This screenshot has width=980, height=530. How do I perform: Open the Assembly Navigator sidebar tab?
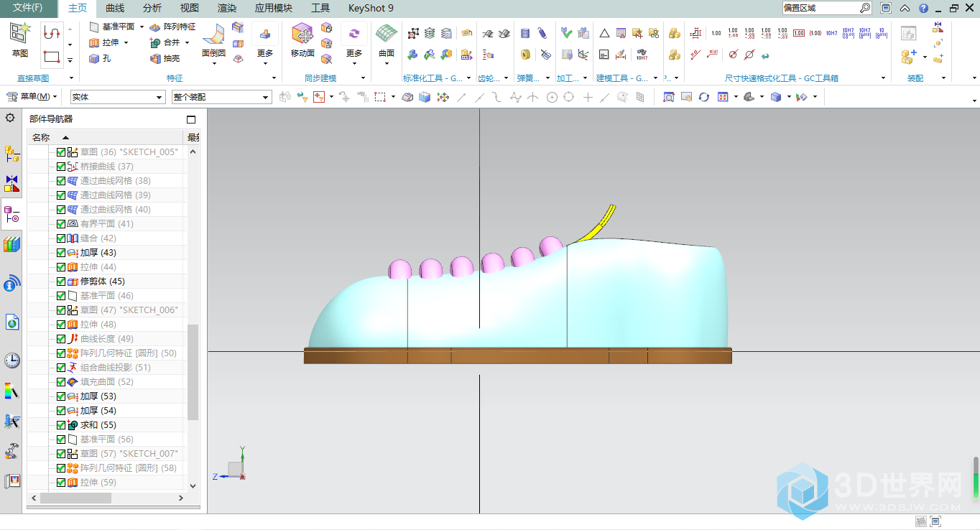[11, 152]
